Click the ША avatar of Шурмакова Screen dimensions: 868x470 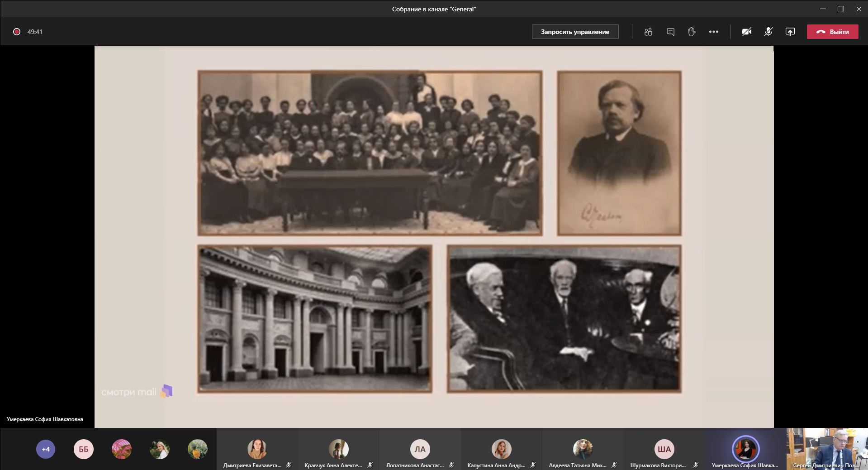click(664, 449)
